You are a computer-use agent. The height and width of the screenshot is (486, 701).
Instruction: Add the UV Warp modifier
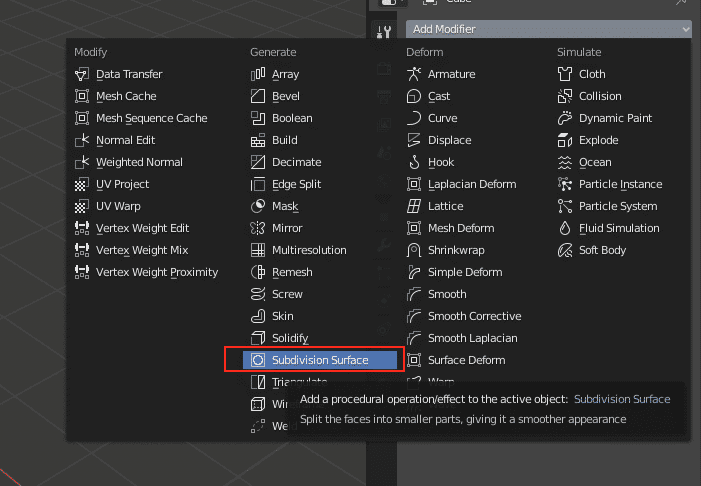(108, 206)
